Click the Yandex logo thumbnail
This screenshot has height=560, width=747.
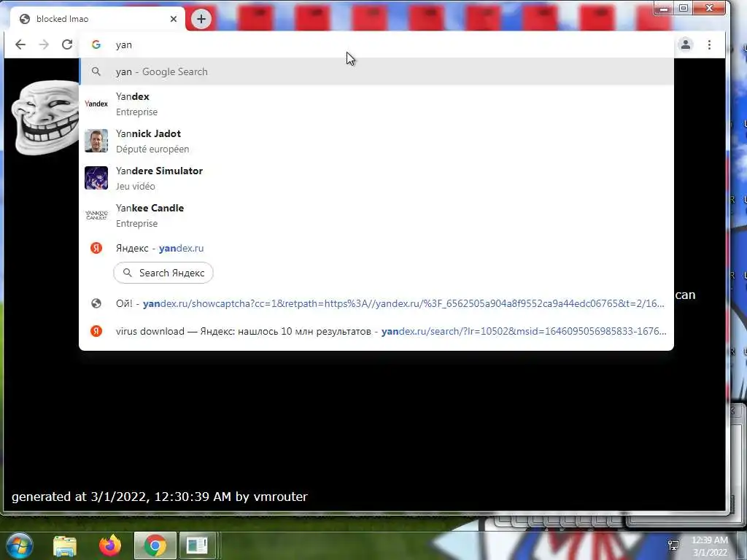point(96,104)
